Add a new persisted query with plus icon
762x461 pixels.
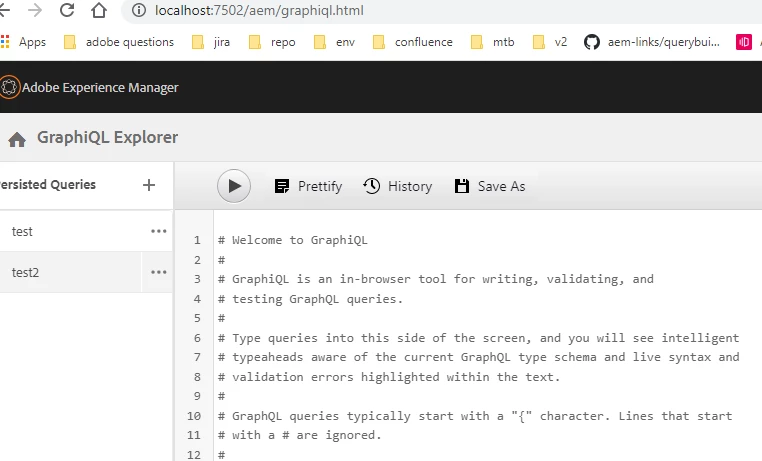click(149, 185)
